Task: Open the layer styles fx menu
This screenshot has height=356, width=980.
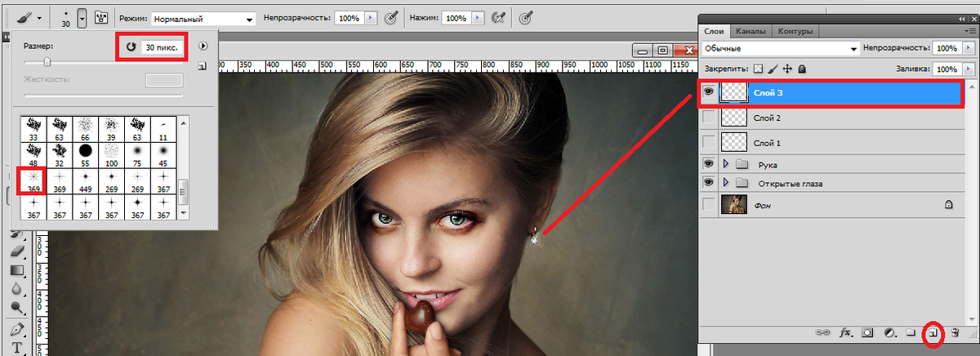Action: 846,333
